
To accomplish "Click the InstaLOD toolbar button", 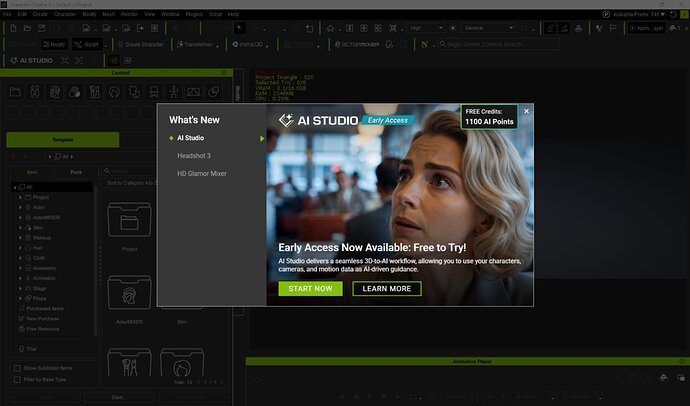I will [x=247, y=44].
